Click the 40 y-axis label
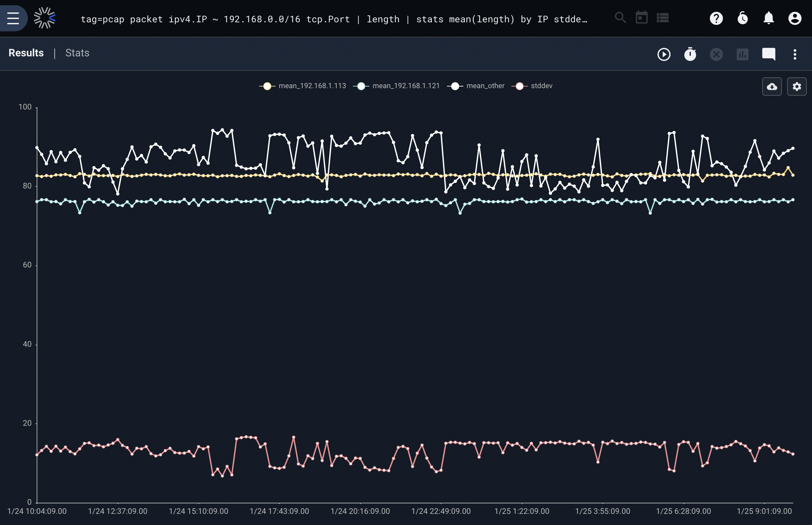This screenshot has height=525, width=812. [27, 344]
